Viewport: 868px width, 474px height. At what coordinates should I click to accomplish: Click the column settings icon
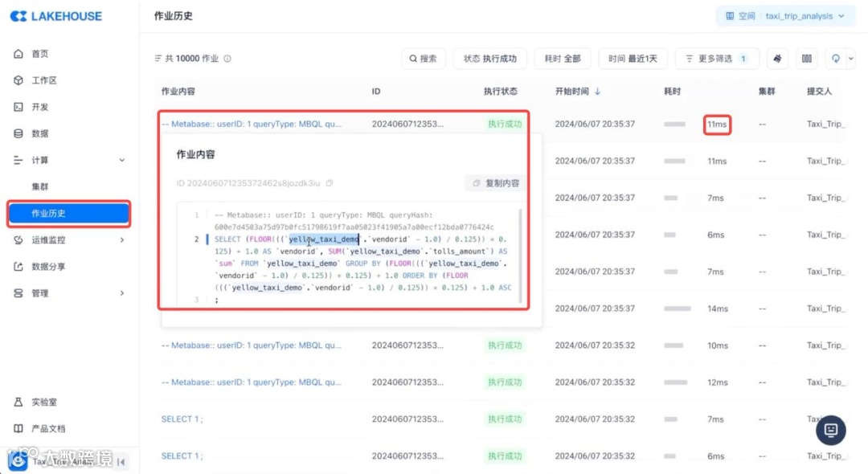[x=807, y=59]
